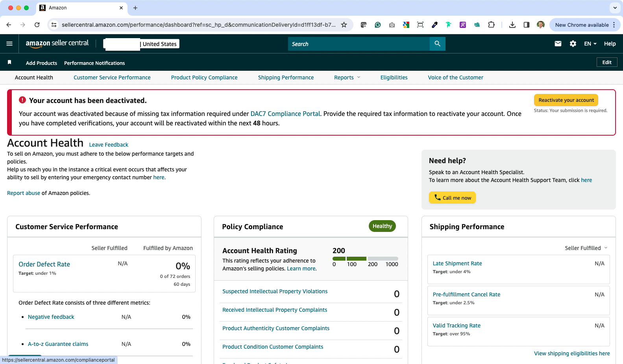
Task: Open Pre-fulfillment Cancel Rate link
Action: (466, 294)
